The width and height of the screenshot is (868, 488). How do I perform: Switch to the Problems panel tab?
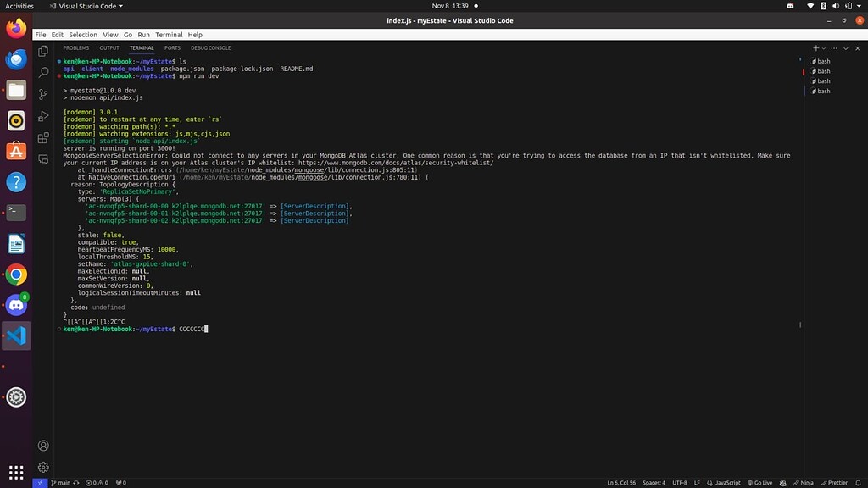[x=75, y=48]
